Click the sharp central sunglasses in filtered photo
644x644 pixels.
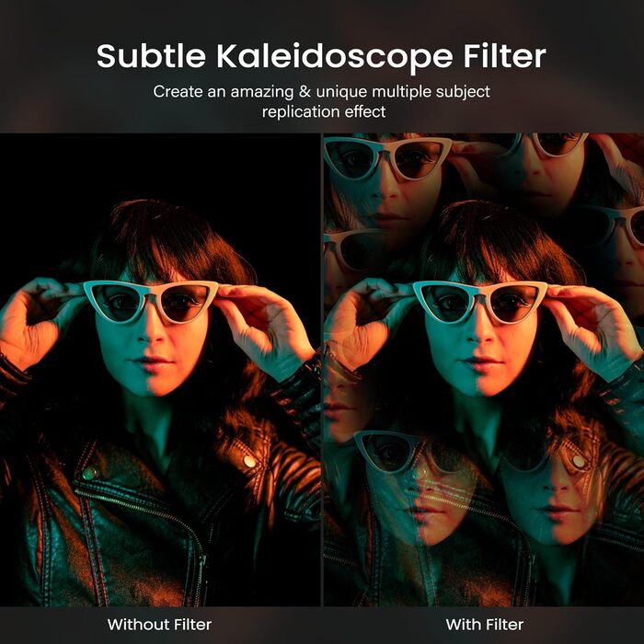(479, 302)
